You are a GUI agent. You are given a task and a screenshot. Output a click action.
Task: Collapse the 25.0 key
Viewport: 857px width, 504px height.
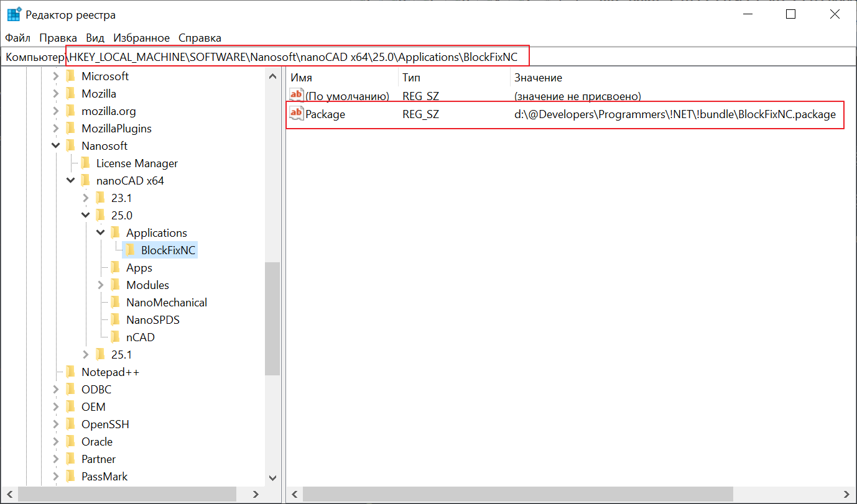(85, 216)
